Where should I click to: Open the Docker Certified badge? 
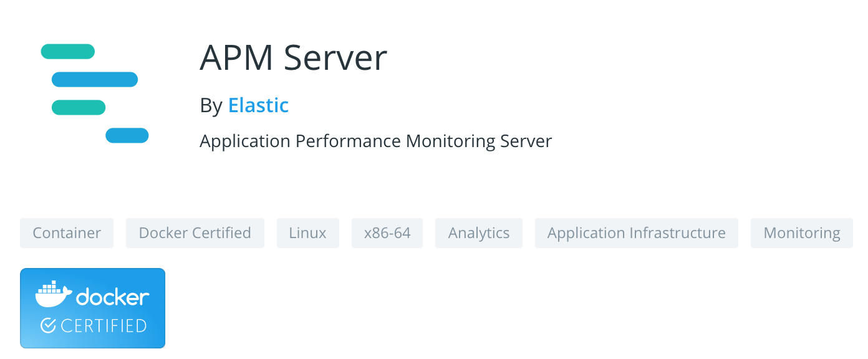(92, 308)
